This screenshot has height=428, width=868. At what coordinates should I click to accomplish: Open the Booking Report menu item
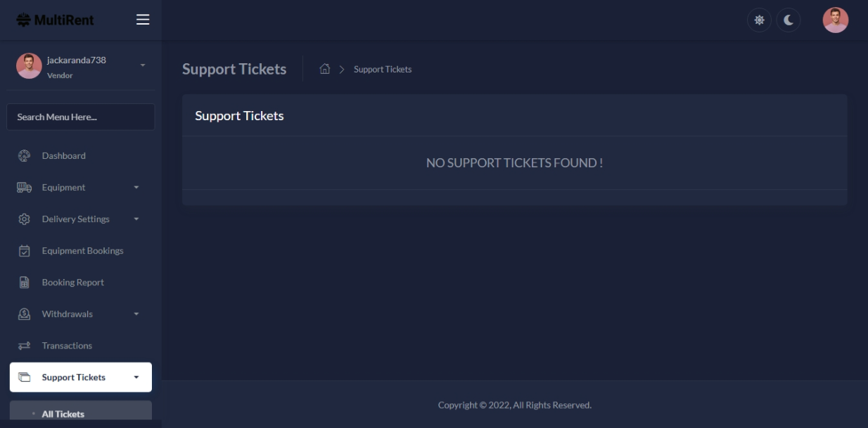tap(72, 283)
